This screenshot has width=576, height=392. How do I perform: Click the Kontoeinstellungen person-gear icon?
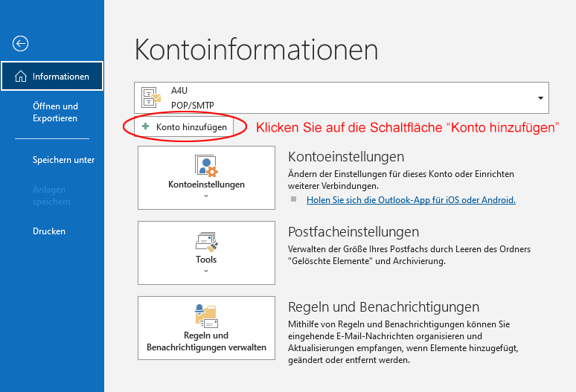coord(206,166)
